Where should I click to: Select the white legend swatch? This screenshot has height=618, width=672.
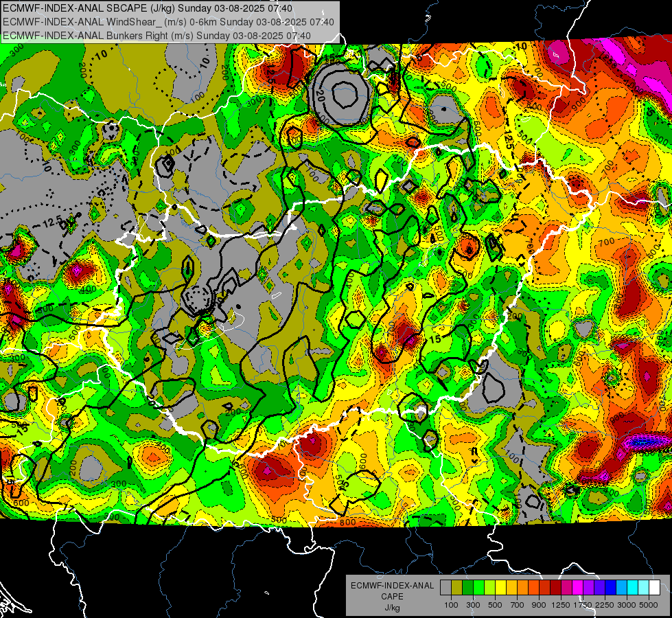655,587
